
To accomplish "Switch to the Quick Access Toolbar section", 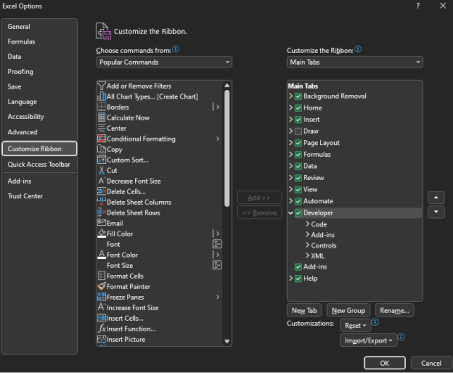I will click(39, 164).
